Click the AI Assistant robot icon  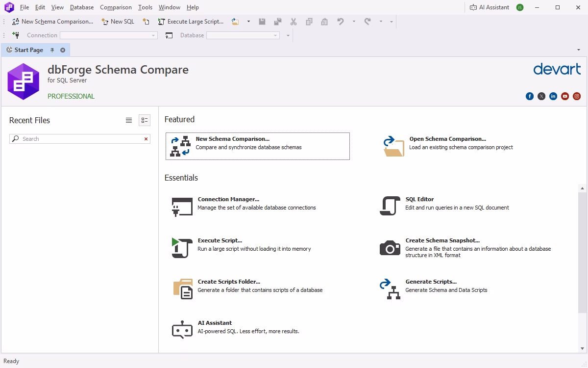pos(182,330)
